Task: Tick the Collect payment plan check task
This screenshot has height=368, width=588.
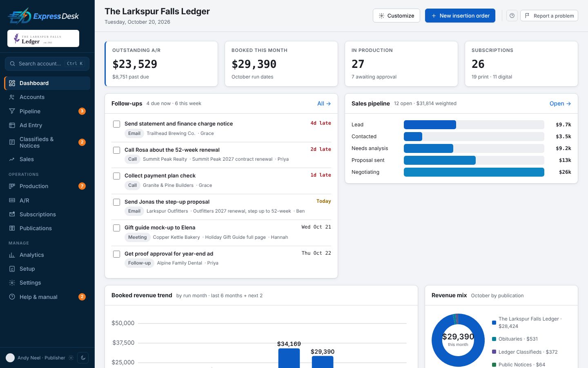Action: point(116,176)
